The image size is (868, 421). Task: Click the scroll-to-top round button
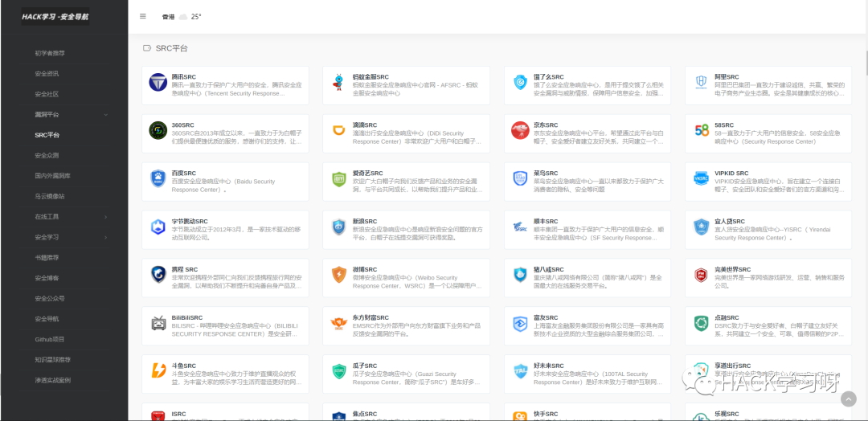click(848, 399)
